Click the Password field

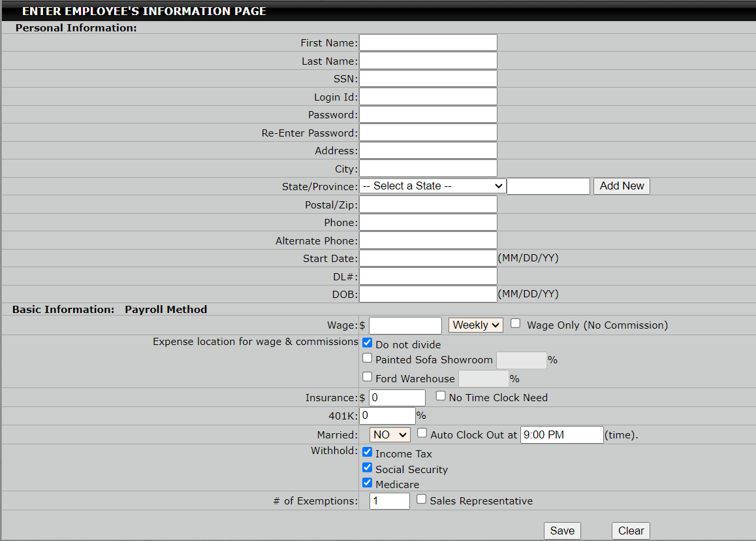pos(428,114)
